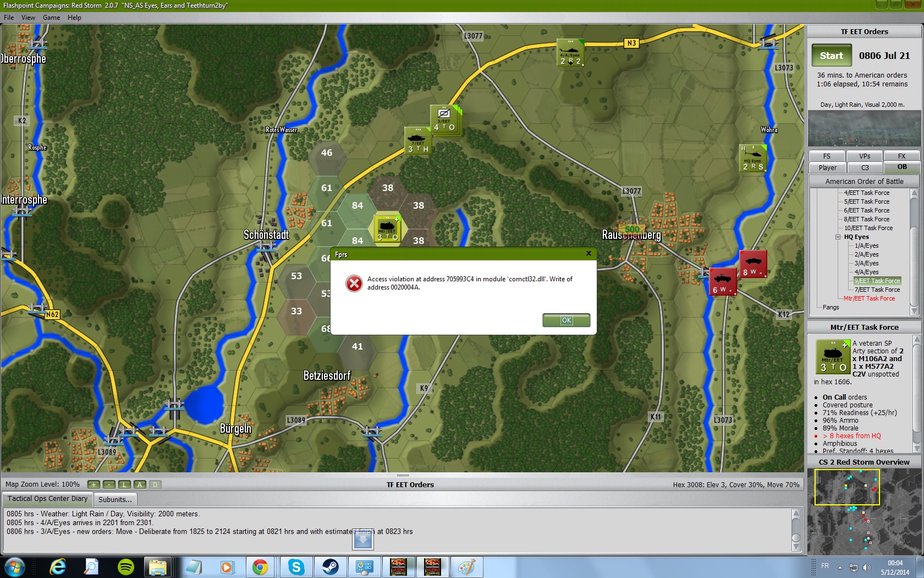The width and height of the screenshot is (924, 578).
Task: Click the green Start button
Action: coord(832,56)
